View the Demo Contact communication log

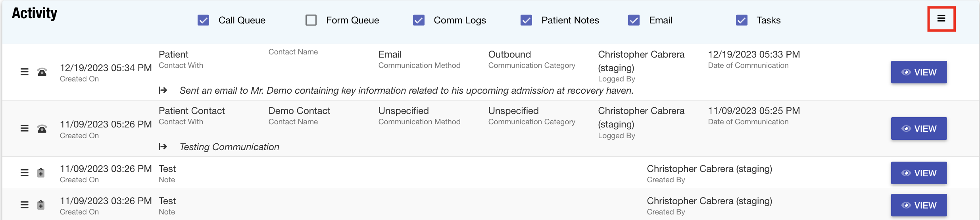[x=919, y=129]
